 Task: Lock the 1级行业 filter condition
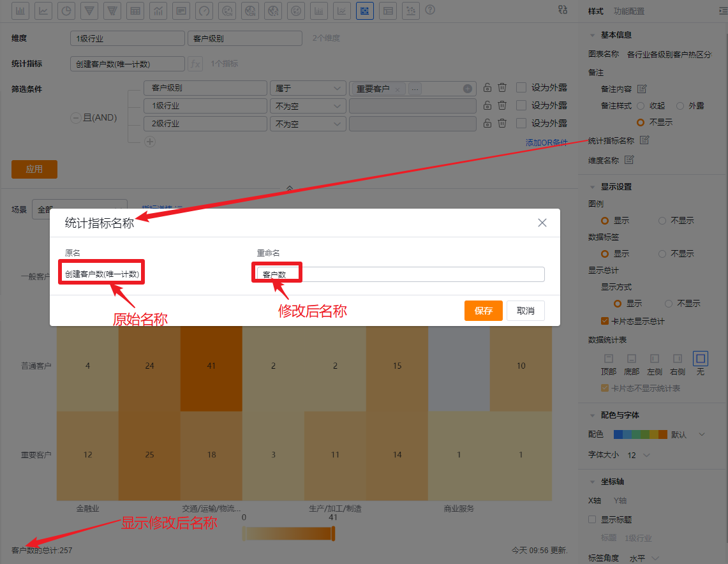pos(487,105)
